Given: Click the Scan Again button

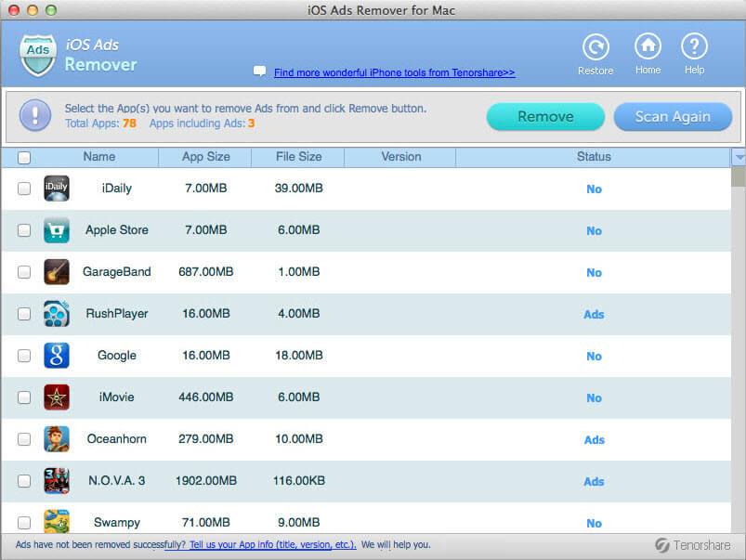Looking at the screenshot, I should point(673,117).
